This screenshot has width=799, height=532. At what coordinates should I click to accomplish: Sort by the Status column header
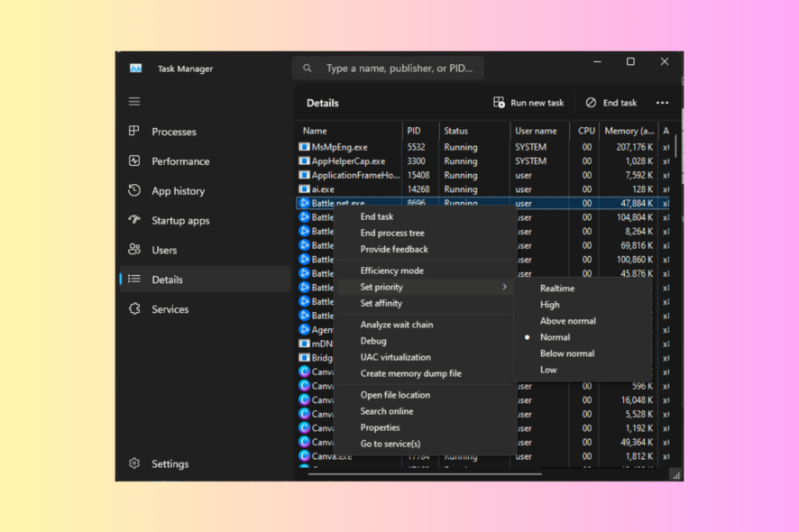(474, 131)
